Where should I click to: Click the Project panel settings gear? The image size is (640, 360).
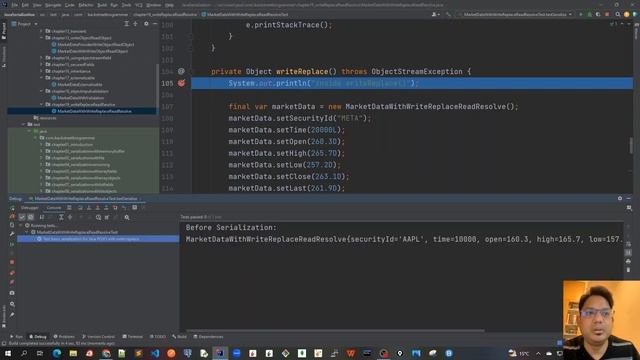(x=146, y=24)
